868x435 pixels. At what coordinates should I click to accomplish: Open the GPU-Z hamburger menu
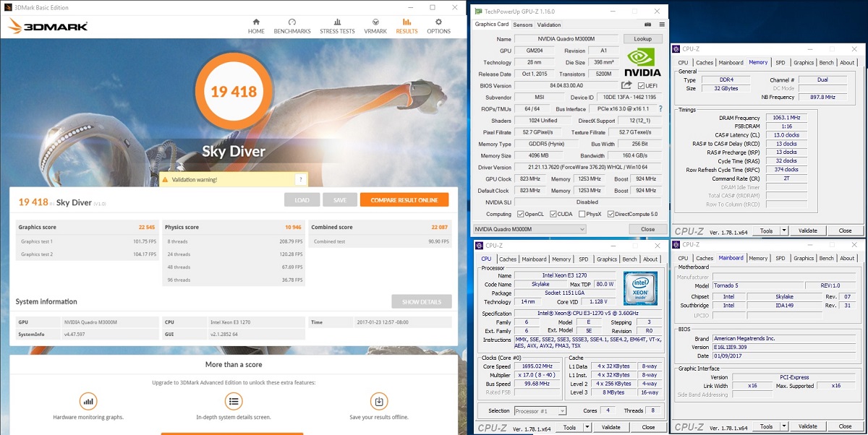(x=661, y=25)
